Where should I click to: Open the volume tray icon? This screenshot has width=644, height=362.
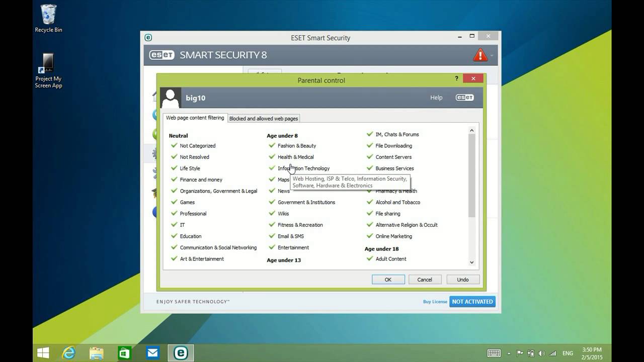(541, 353)
